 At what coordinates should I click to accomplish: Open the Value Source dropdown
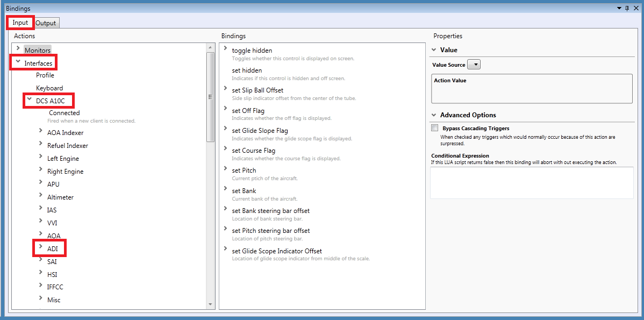(x=474, y=65)
